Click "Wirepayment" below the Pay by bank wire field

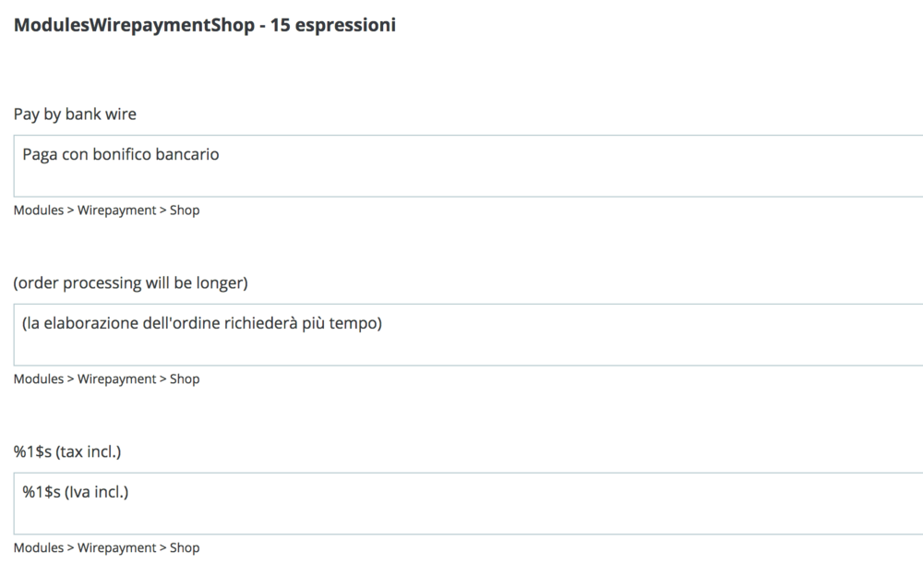pos(116,210)
